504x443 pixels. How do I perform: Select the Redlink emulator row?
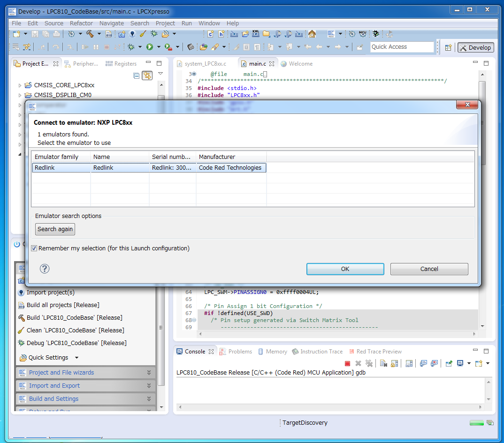click(x=149, y=167)
